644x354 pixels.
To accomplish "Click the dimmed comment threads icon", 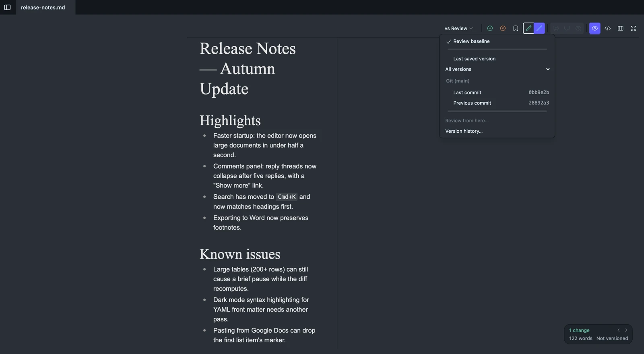I will point(556,28).
